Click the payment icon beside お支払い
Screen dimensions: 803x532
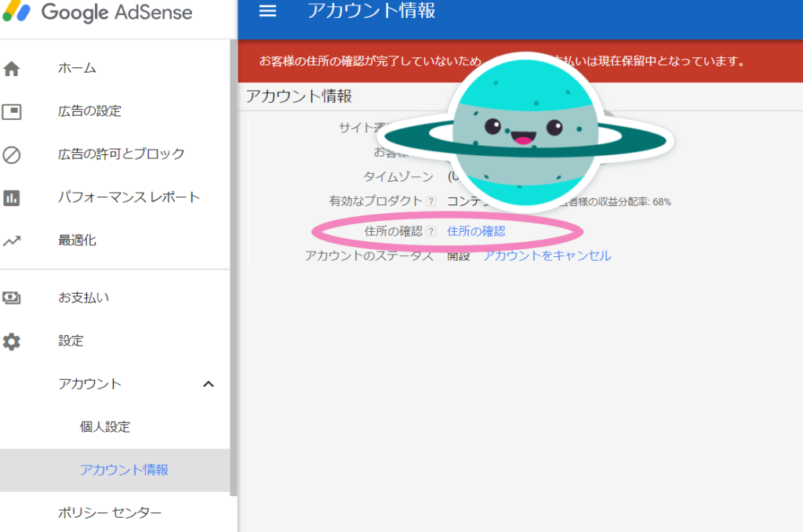pyautogui.click(x=11, y=298)
